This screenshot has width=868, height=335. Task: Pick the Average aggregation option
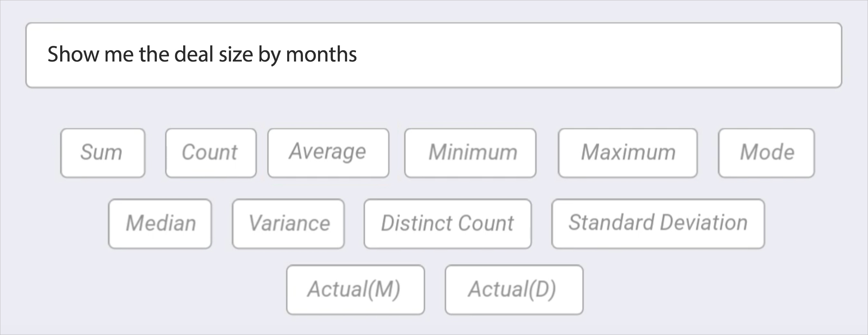(x=328, y=153)
